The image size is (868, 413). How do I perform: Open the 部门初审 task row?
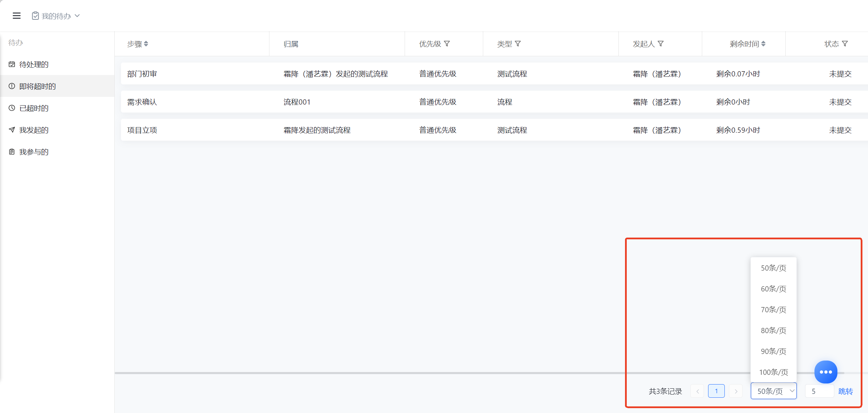click(494, 74)
